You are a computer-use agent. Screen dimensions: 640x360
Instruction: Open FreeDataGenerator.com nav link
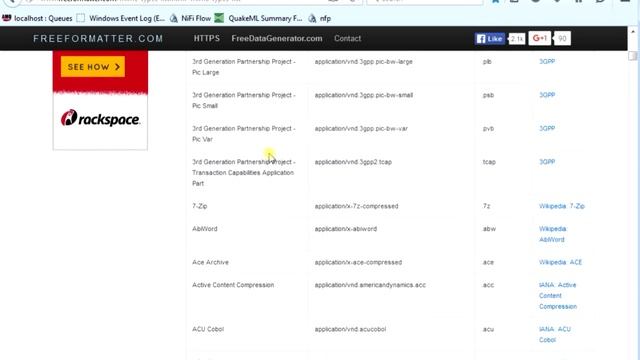point(277,38)
